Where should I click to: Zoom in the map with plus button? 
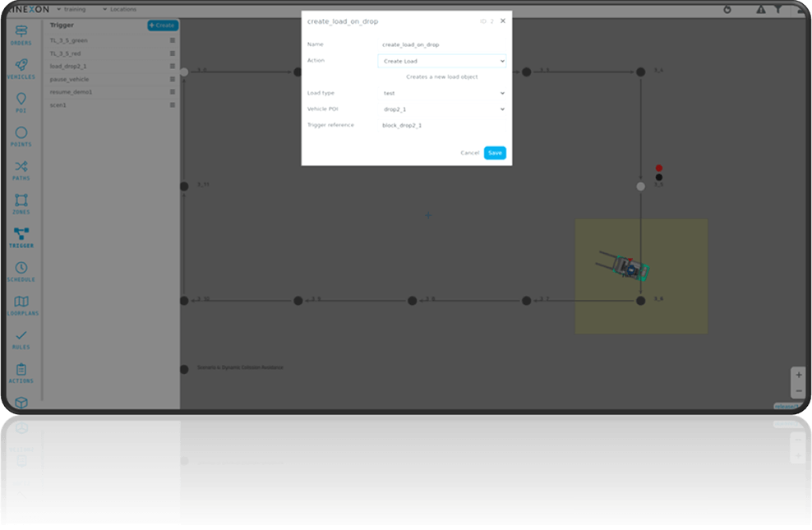pyautogui.click(x=798, y=375)
